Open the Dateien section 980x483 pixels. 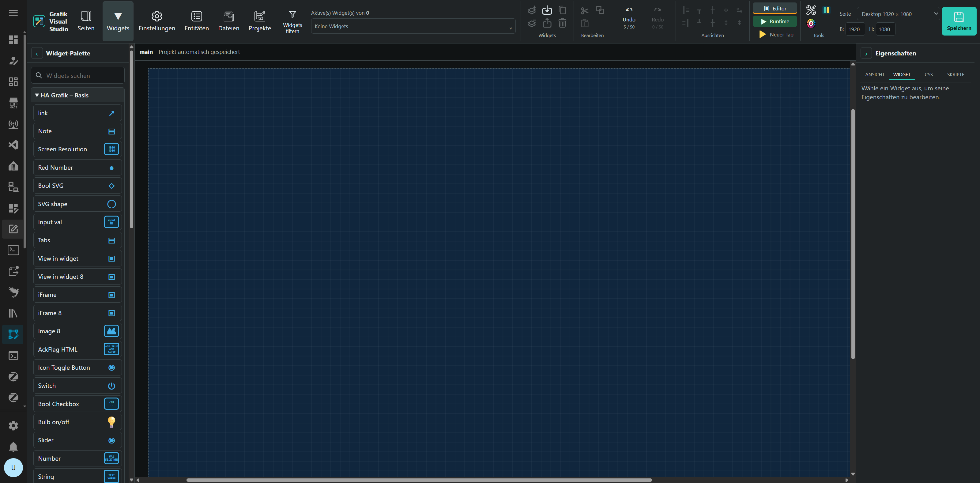coord(228,21)
